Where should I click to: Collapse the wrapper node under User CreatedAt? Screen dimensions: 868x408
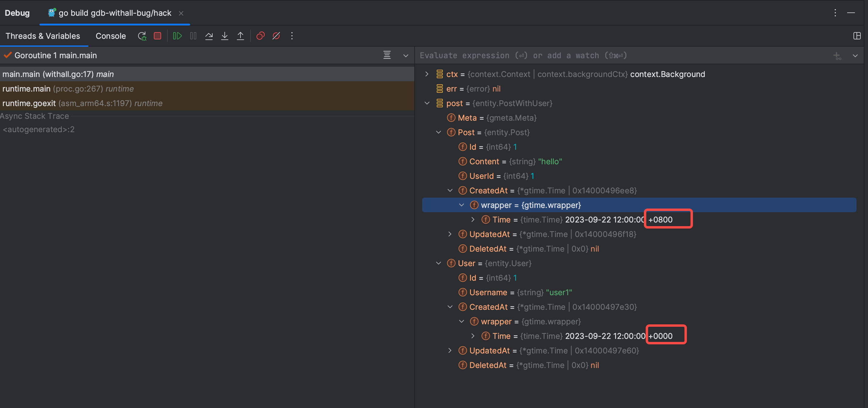pos(462,321)
